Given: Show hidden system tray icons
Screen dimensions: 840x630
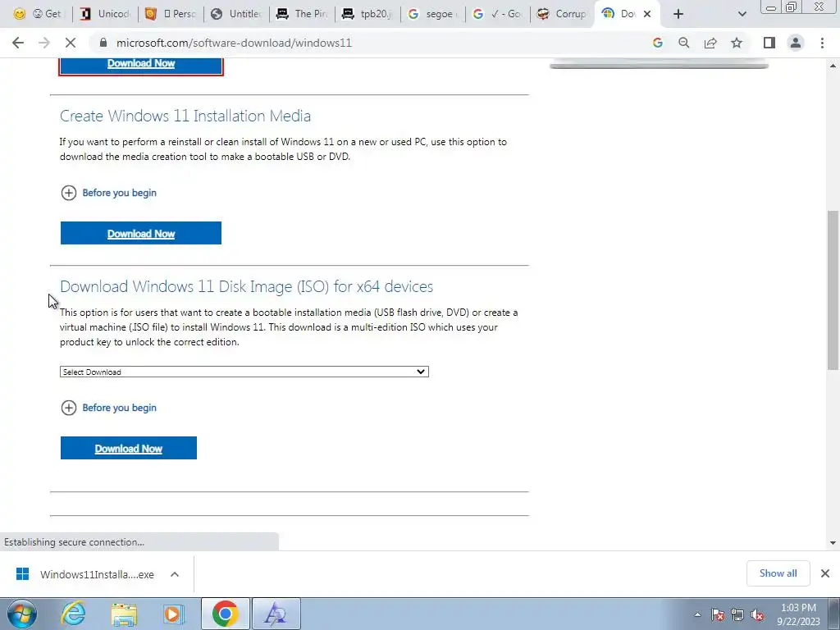Looking at the screenshot, I should click(697, 614).
